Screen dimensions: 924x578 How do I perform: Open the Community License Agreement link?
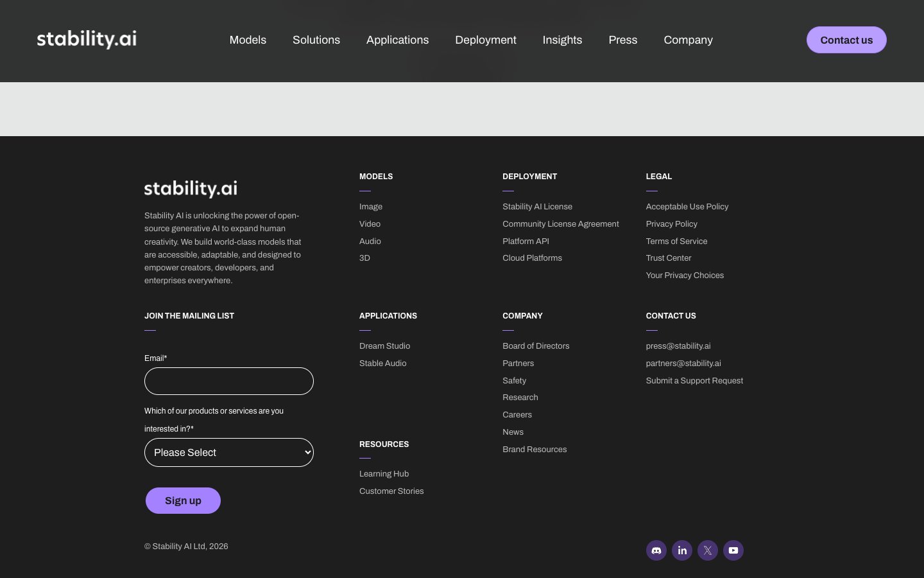pos(560,224)
